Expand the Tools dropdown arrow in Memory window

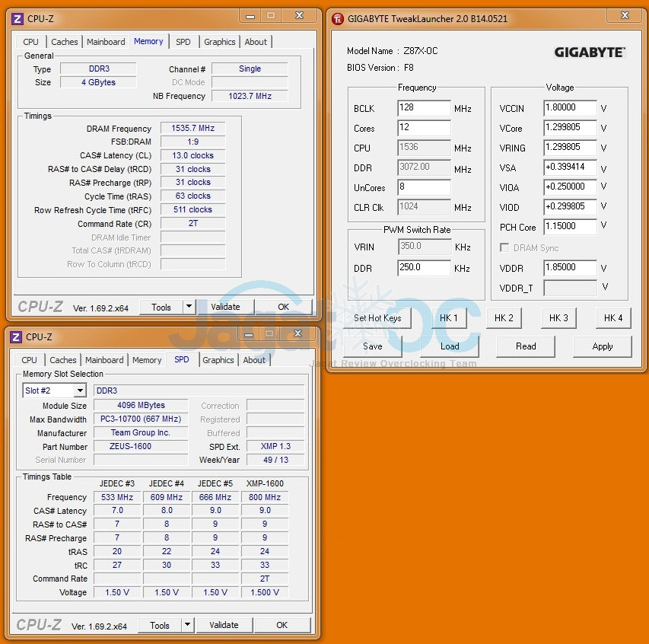tap(189, 307)
